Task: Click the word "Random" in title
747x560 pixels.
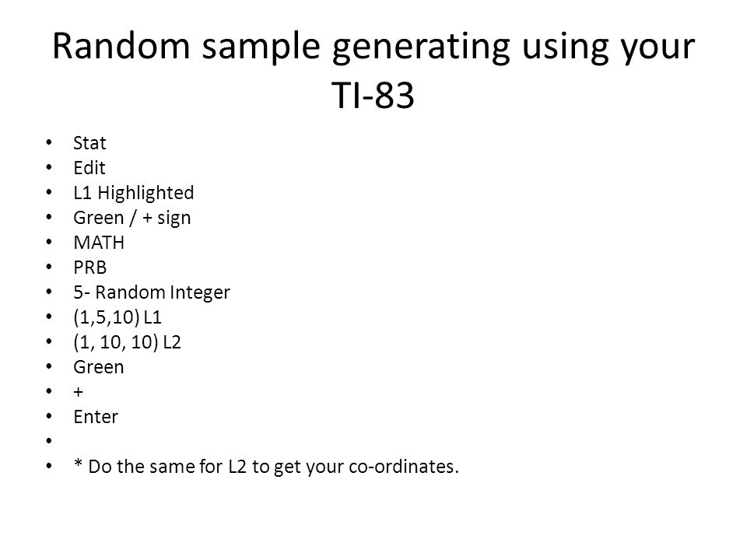Action: (121, 46)
